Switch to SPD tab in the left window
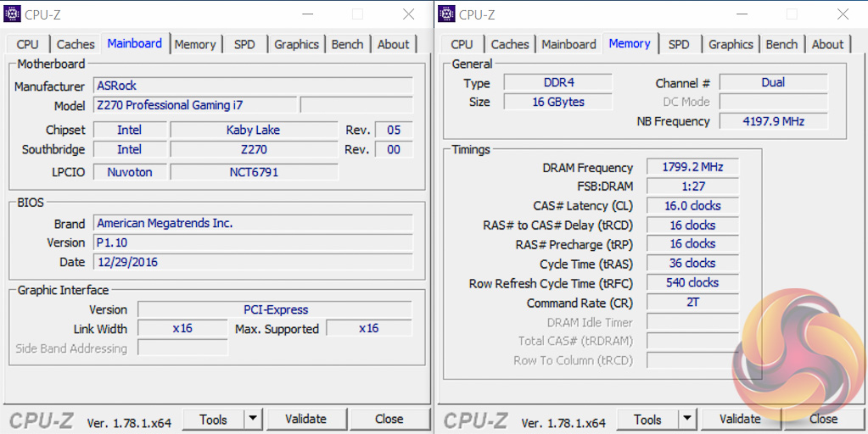This screenshot has width=868, height=434. 244,44
